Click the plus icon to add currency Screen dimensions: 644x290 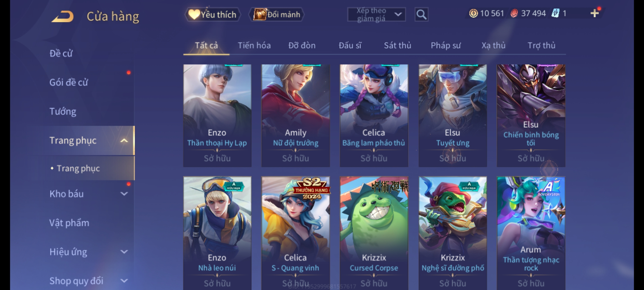pos(595,13)
